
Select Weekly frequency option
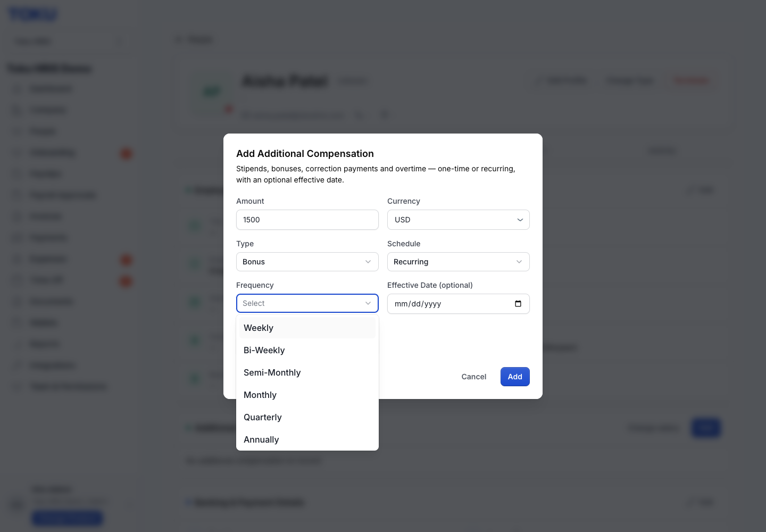307,328
